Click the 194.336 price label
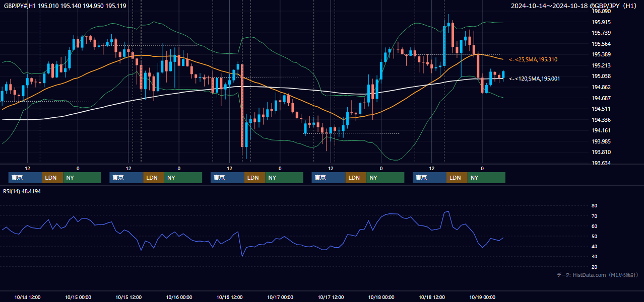Image resolution: width=644 pixels, height=302 pixels. [601, 120]
